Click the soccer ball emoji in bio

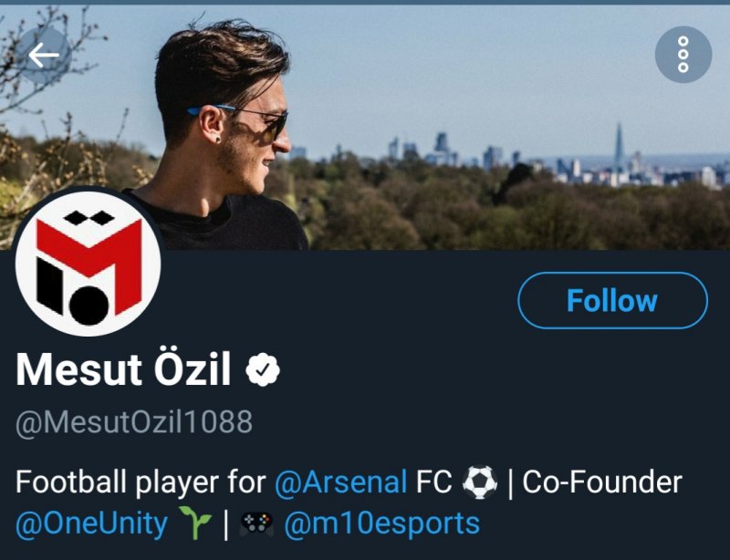[x=480, y=481]
